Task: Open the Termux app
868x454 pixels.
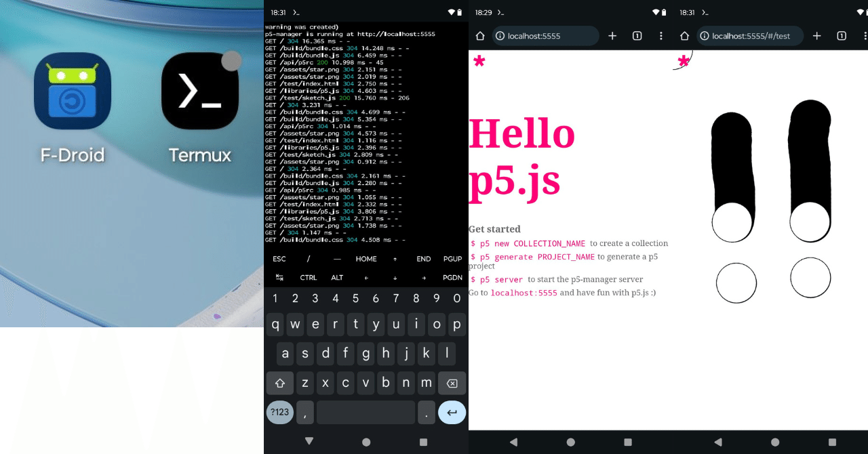Action: pos(199,91)
